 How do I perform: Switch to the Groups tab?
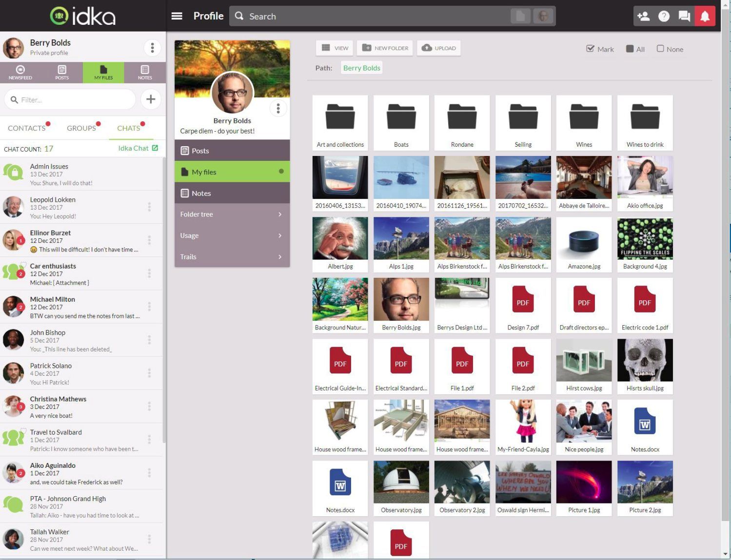[81, 128]
